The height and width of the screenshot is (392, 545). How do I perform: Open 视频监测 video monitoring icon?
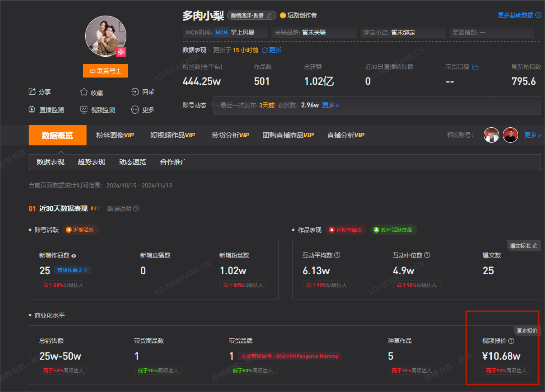pos(84,110)
